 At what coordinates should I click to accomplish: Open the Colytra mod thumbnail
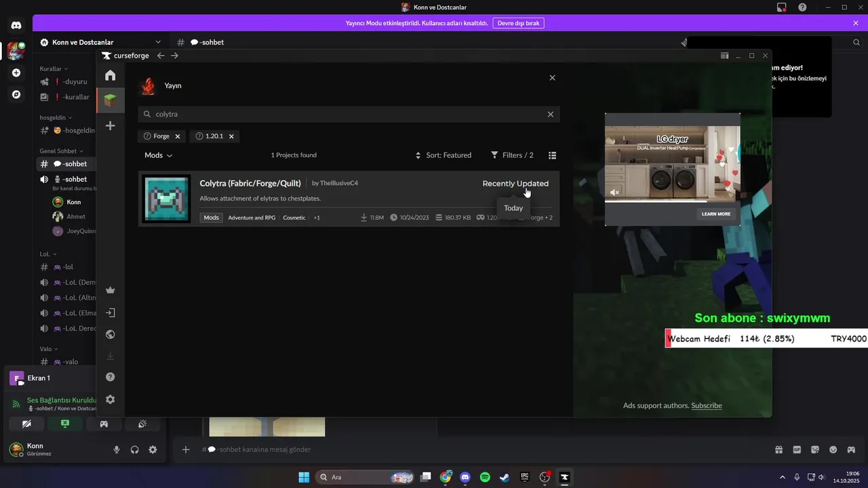pos(167,199)
